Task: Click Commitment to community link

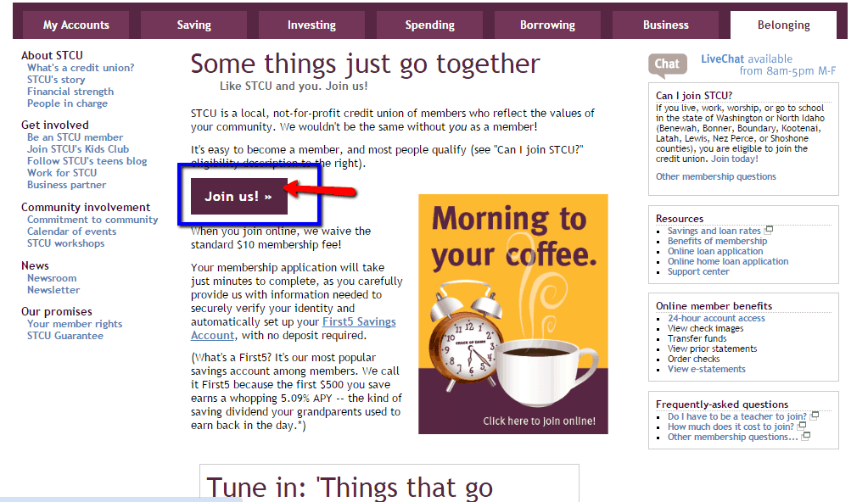Action: (92, 220)
